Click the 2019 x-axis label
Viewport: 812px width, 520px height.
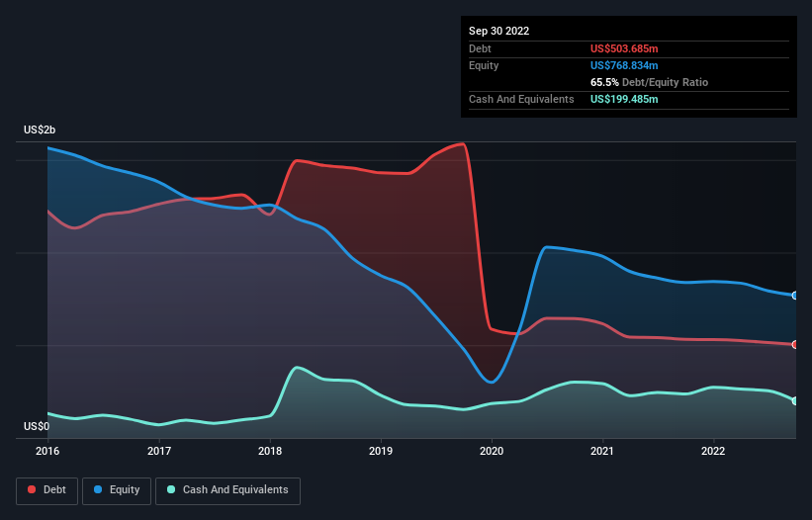pos(381,451)
